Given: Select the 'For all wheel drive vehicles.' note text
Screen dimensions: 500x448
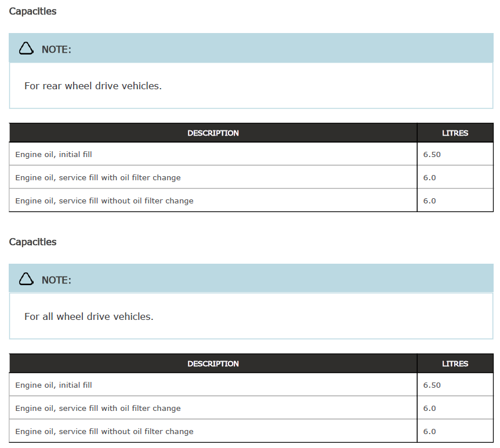Looking at the screenshot, I should click(x=89, y=316).
